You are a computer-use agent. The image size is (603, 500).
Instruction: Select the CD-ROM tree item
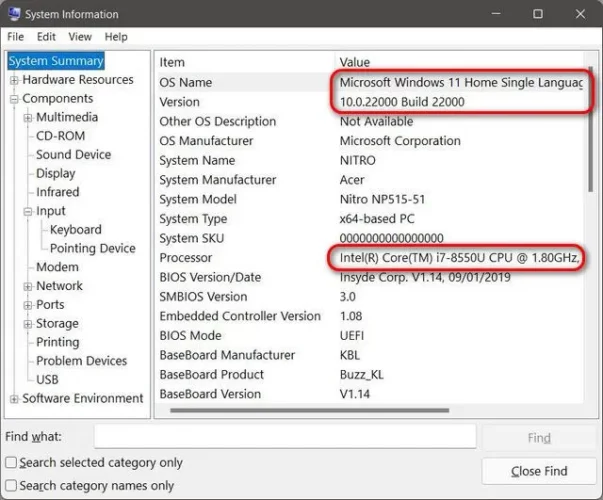click(x=60, y=136)
